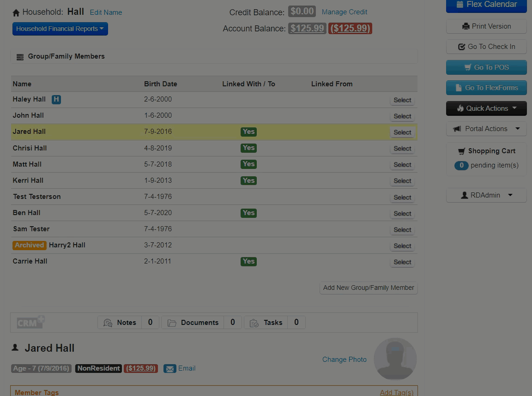Click the red ($125.99) badge under Jared Hall
The height and width of the screenshot is (396, 532).
coord(141,368)
